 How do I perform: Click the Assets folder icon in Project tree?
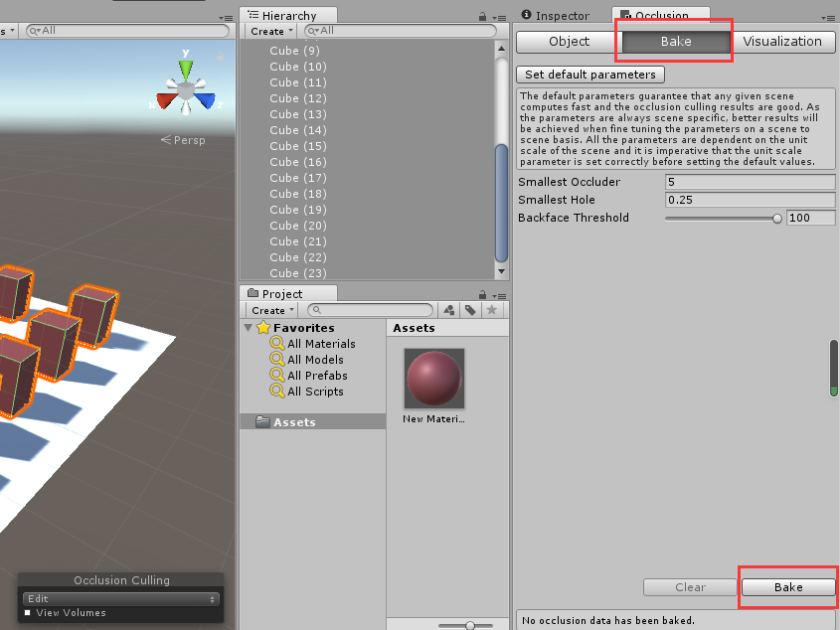(262, 421)
